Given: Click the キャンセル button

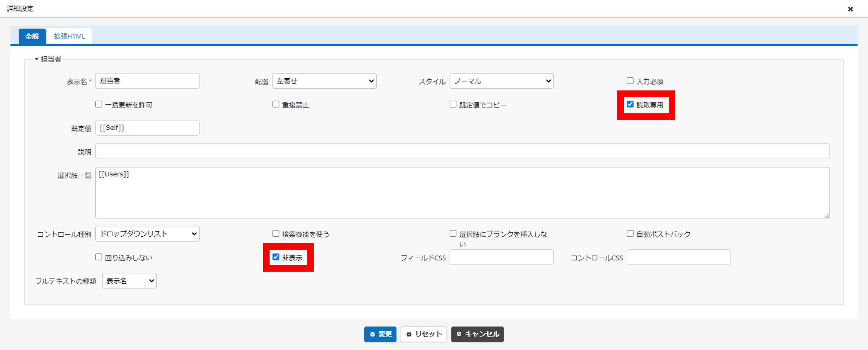Looking at the screenshot, I should click(477, 334).
